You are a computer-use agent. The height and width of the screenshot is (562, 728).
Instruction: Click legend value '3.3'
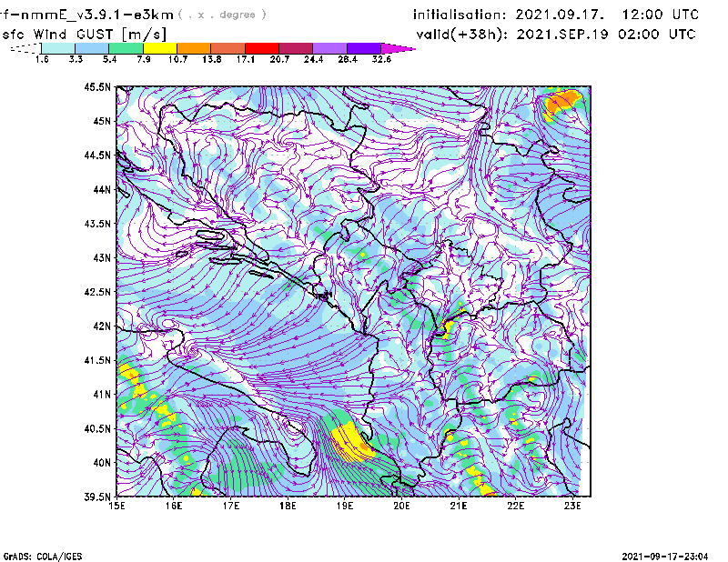click(x=76, y=59)
